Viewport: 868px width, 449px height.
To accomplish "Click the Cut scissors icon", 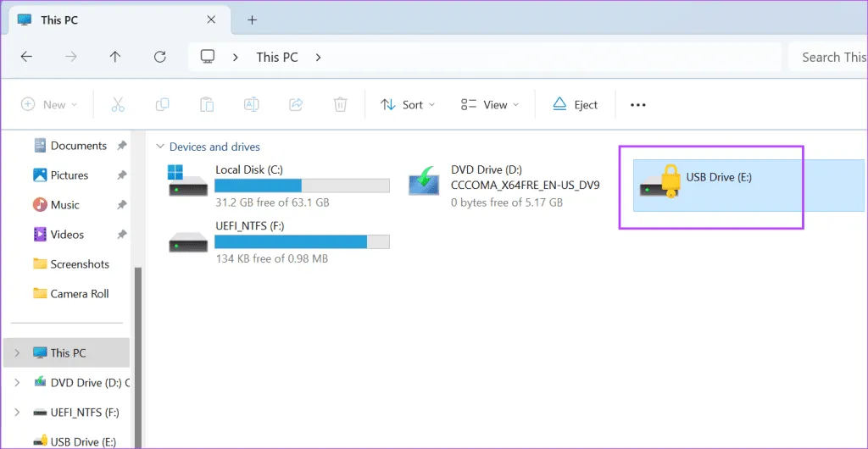I will (118, 105).
